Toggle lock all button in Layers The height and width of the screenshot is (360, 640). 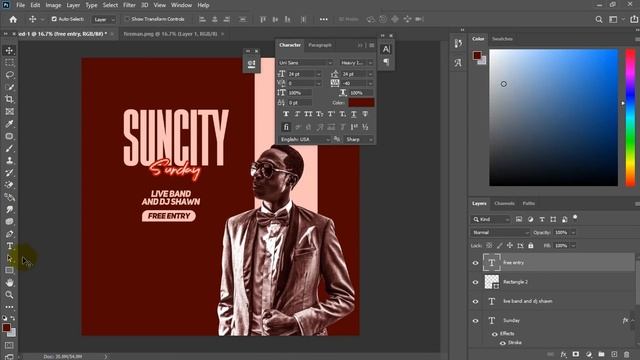pos(531,246)
